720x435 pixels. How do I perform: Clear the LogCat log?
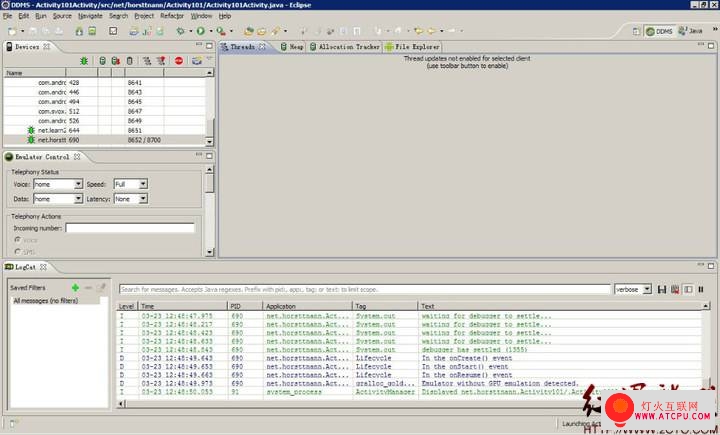(675, 289)
